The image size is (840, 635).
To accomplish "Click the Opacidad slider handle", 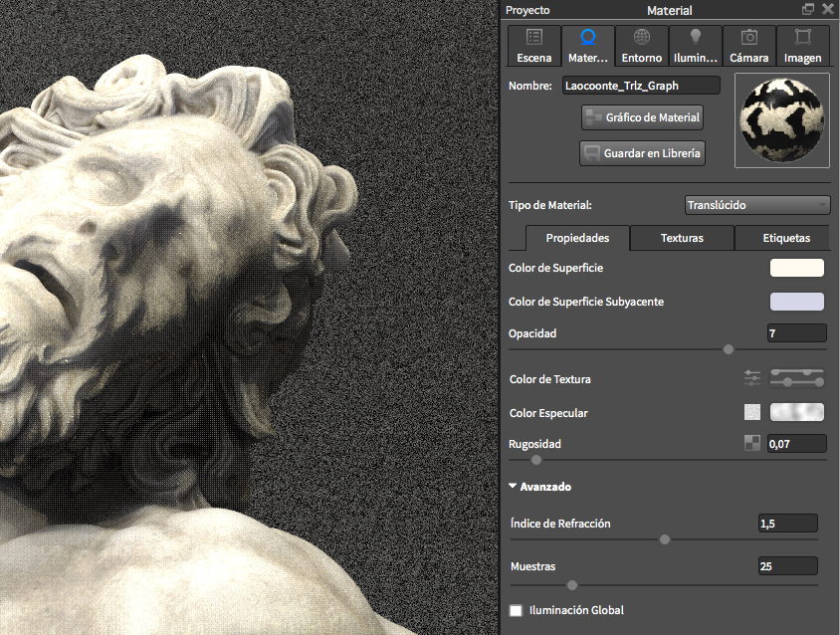I will [x=729, y=349].
